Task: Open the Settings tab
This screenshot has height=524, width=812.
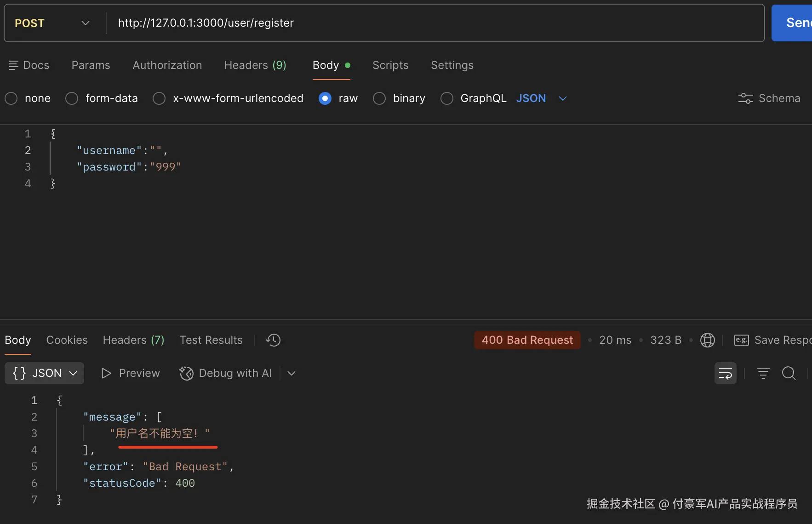Action: [x=452, y=65]
